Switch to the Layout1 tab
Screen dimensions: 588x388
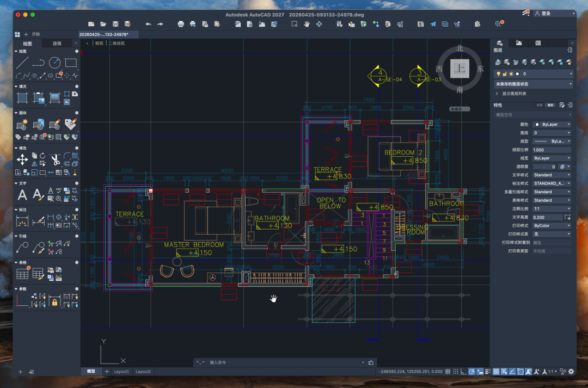[121, 372]
